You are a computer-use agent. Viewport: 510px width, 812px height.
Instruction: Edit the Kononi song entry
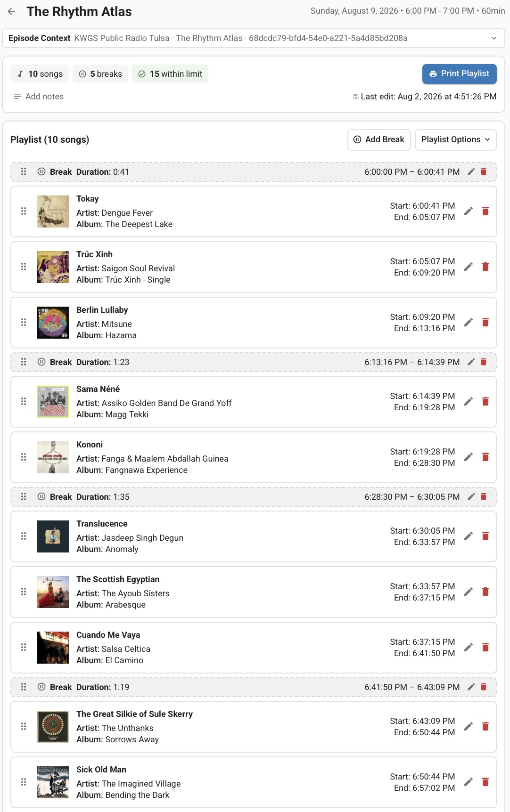point(468,457)
